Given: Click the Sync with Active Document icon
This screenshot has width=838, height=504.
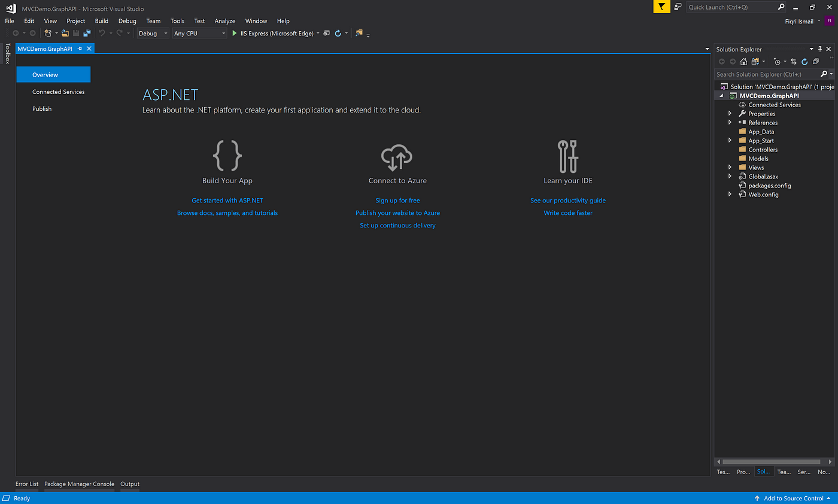Looking at the screenshot, I should 794,62.
